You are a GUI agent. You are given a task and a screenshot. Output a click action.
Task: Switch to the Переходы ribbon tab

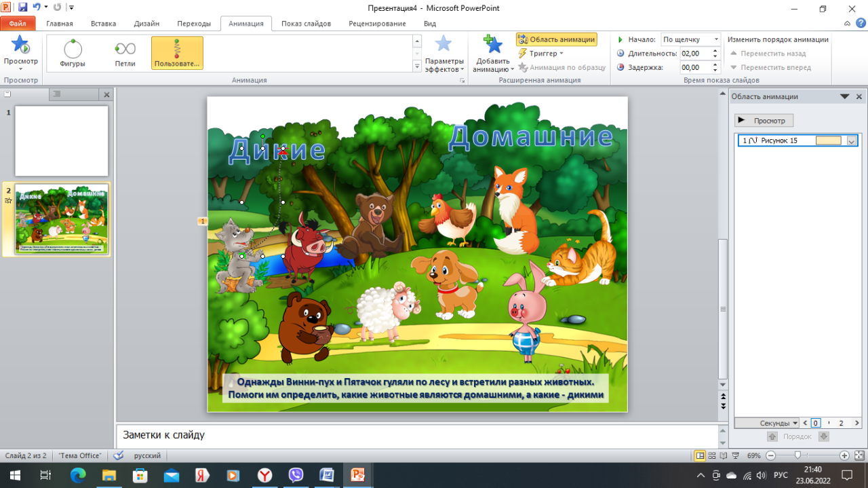194,24
